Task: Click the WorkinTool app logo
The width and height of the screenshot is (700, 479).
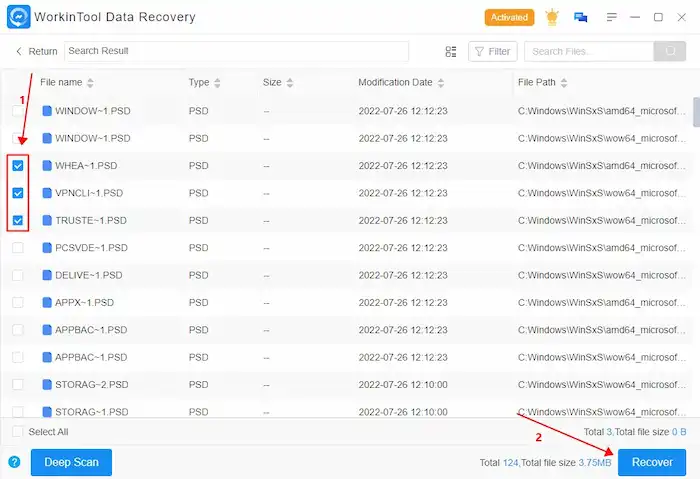Action: point(20,17)
